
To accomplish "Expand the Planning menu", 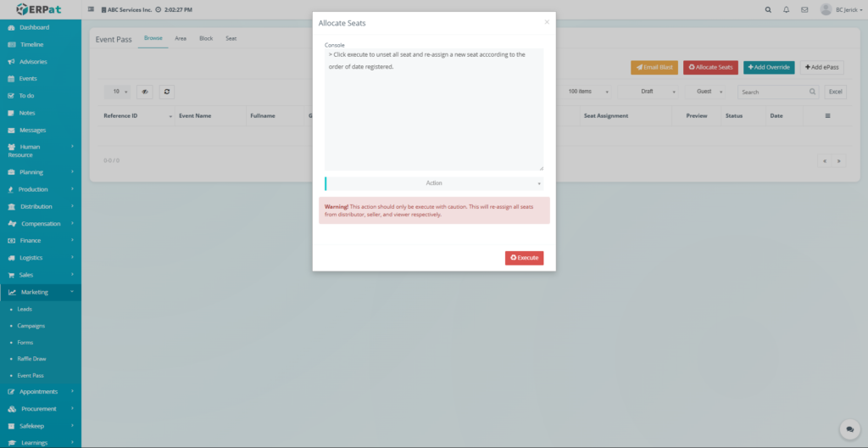I will pyautogui.click(x=41, y=172).
